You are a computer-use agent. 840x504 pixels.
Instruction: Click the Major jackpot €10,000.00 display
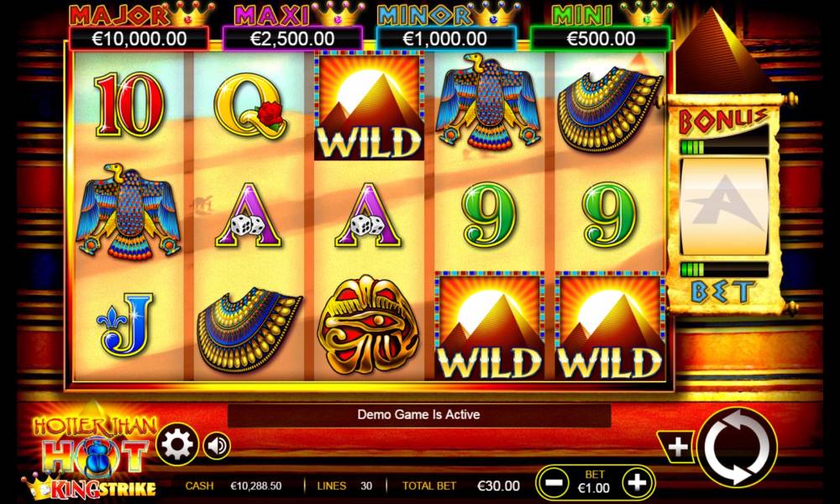(x=139, y=39)
